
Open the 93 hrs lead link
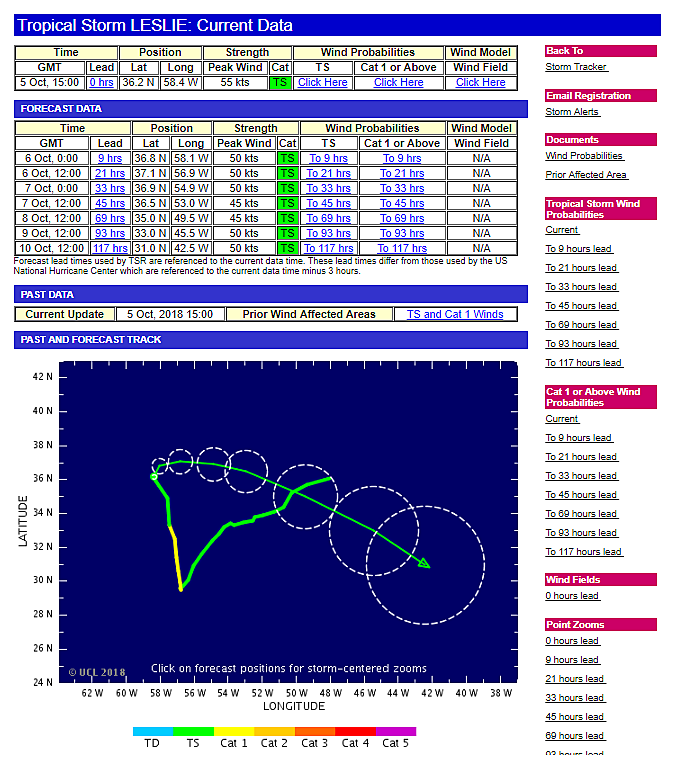tap(110, 233)
